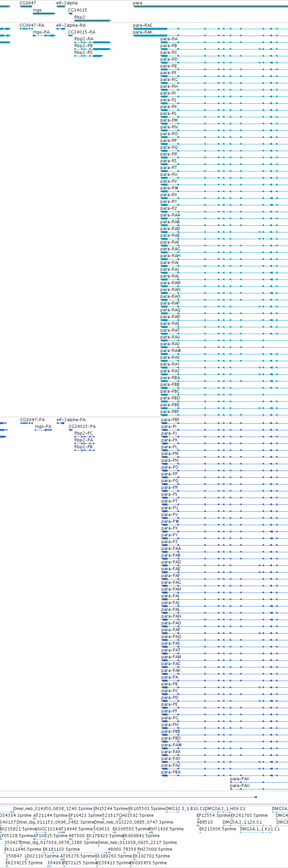This screenshot has width=288, height=868.
Task: Click the para-RQ transcript label
Action: pos(169,147)
